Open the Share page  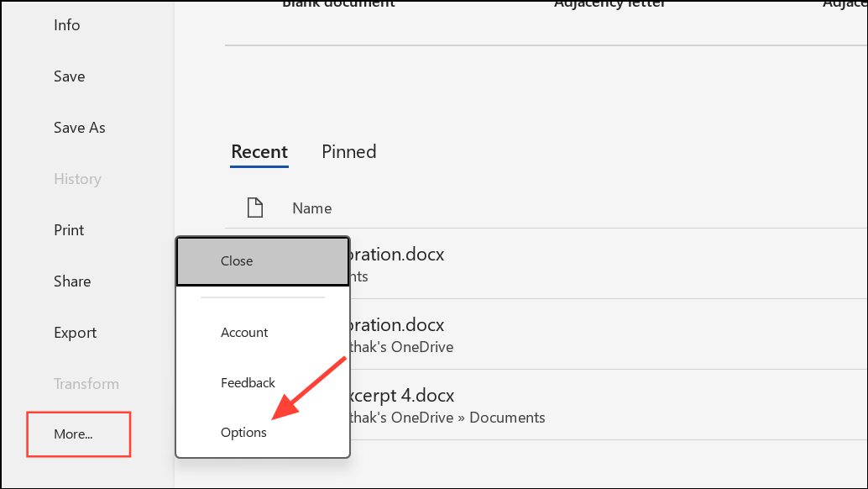point(72,281)
